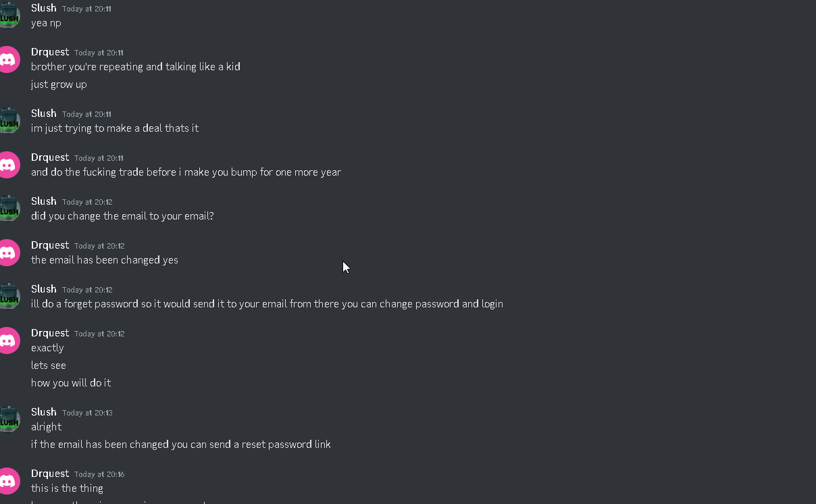Click the "how you will do it" message
The width and height of the screenshot is (816, 504).
click(x=71, y=383)
